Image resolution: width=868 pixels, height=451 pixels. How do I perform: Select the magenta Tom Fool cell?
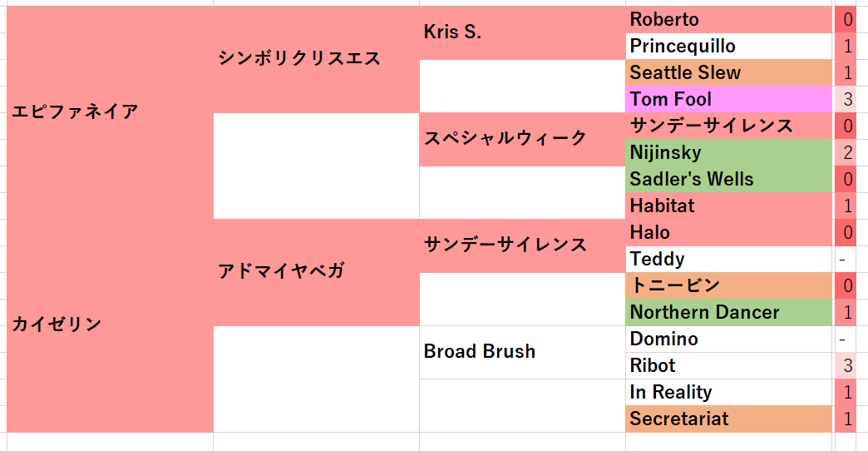[728, 99]
